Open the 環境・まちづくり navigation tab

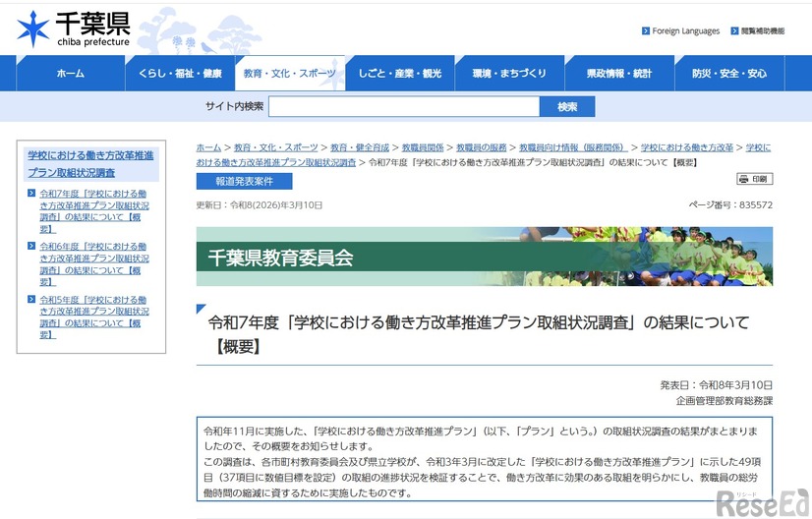[509, 73]
